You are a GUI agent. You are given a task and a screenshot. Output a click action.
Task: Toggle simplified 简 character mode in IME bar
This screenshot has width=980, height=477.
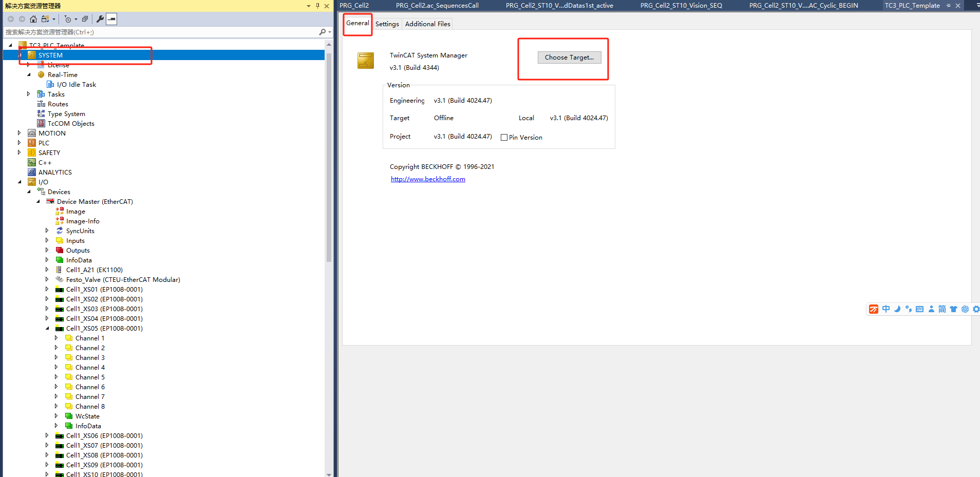tap(942, 309)
